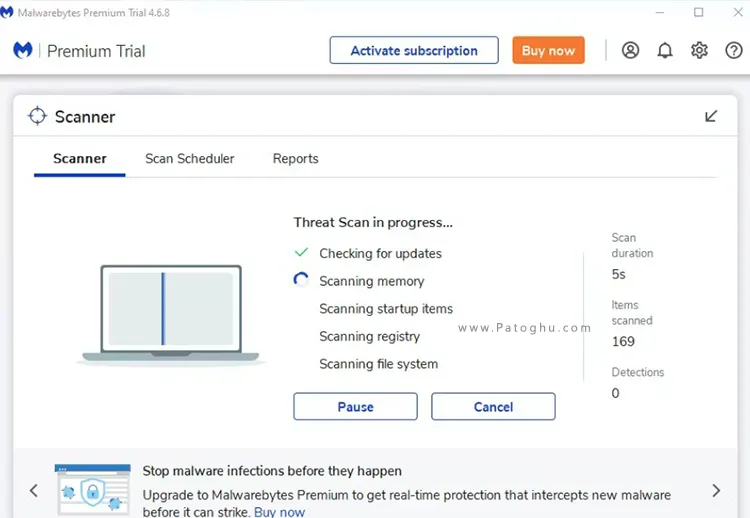The height and width of the screenshot is (518, 750).
Task: Open the notifications bell
Action: pos(664,50)
